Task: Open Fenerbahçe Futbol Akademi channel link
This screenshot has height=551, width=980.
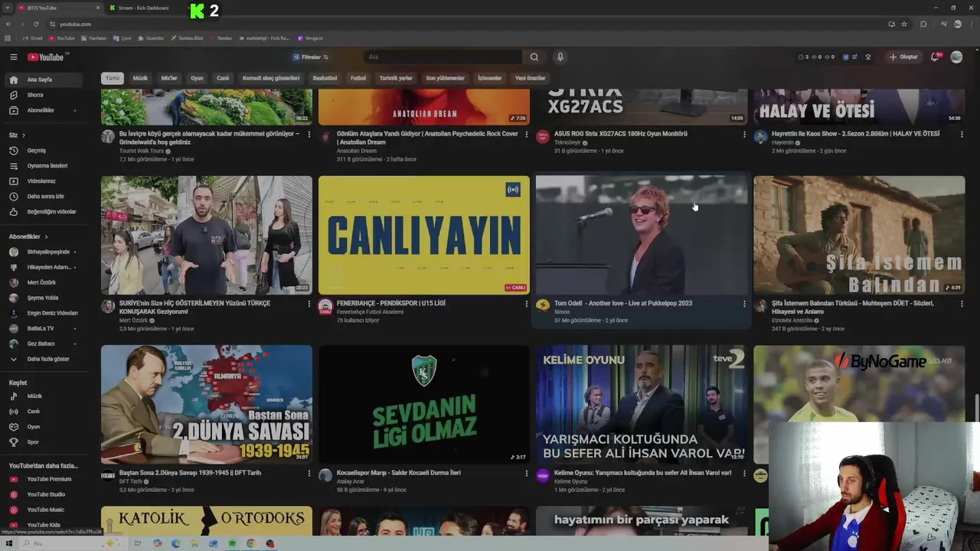Action: 370,312
